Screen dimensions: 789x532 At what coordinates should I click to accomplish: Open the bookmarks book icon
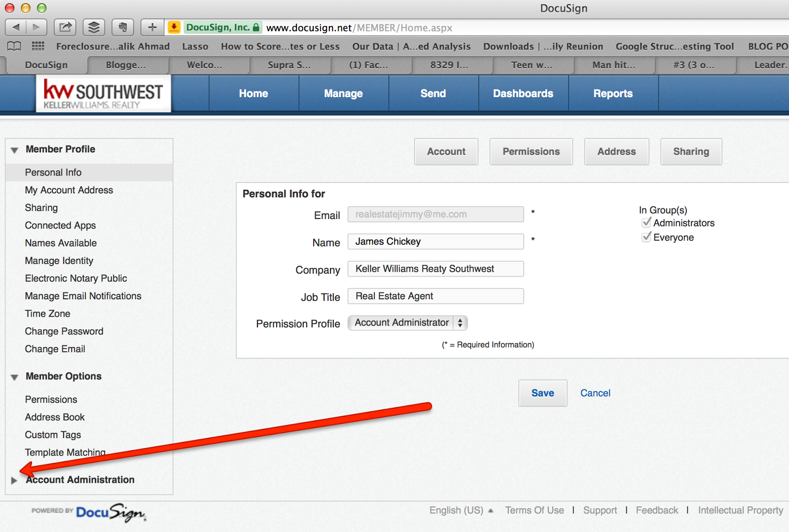(14, 46)
